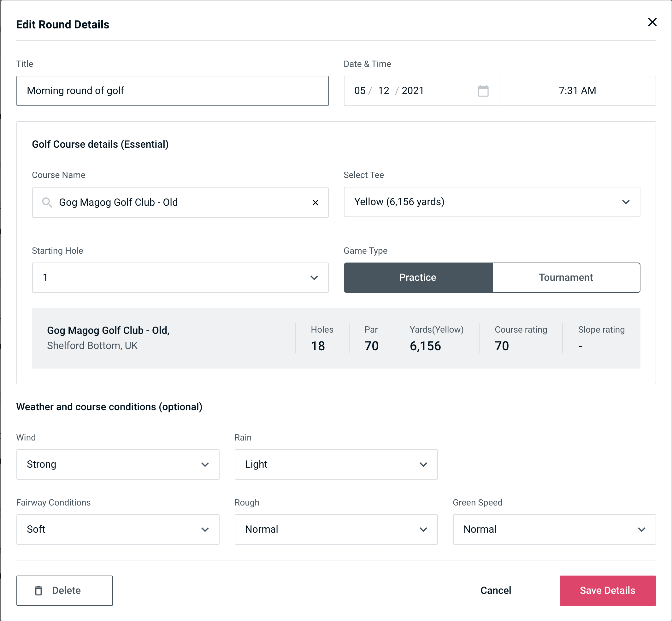Expand the Fairway Conditions dropdown

coord(117,529)
